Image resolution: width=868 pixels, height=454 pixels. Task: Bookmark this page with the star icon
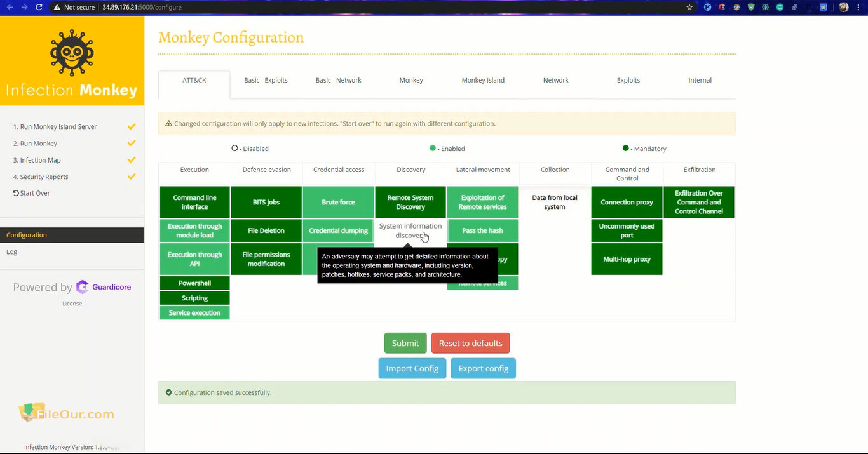[689, 7]
